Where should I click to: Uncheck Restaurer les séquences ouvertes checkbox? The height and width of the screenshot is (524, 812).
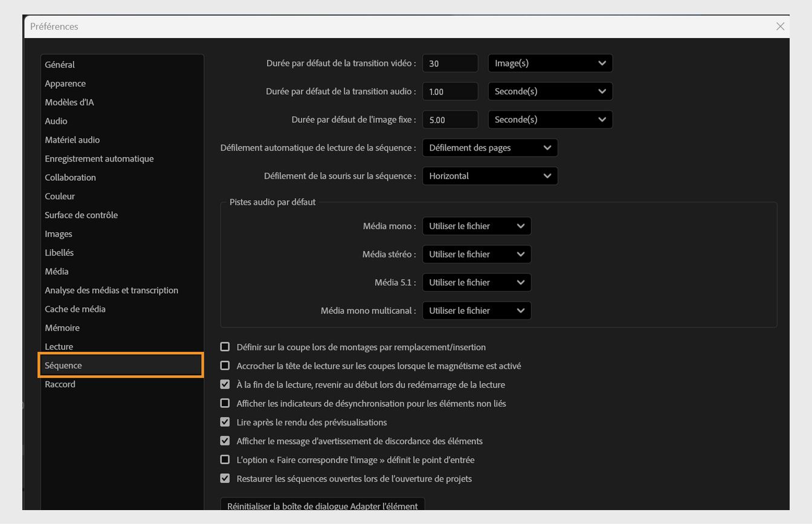tap(225, 478)
